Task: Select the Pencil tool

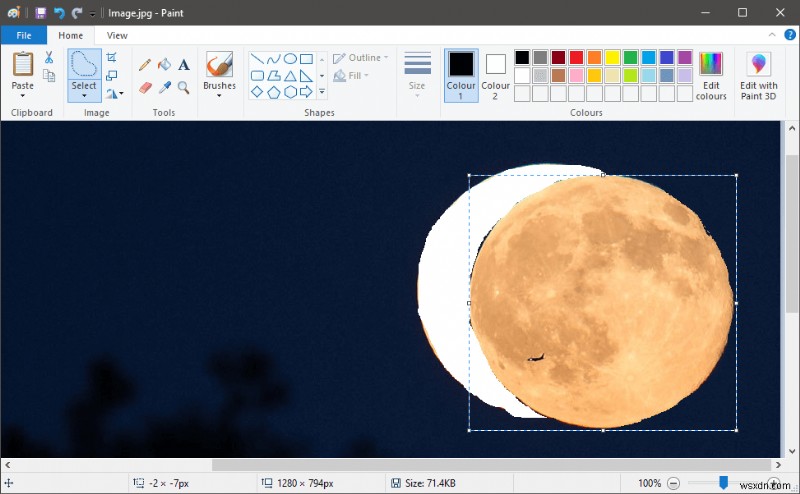Action: (145, 65)
